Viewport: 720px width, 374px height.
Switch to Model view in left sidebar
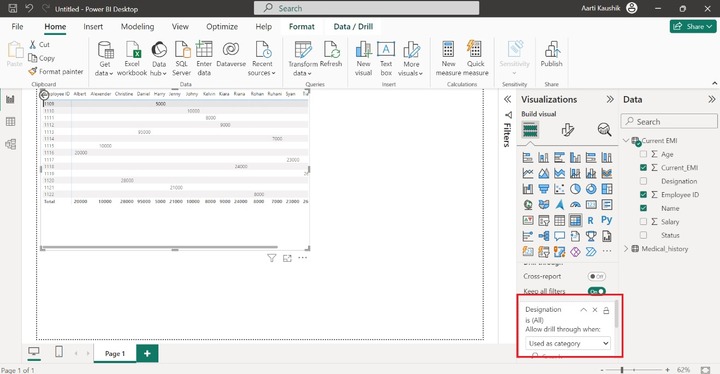[10, 144]
